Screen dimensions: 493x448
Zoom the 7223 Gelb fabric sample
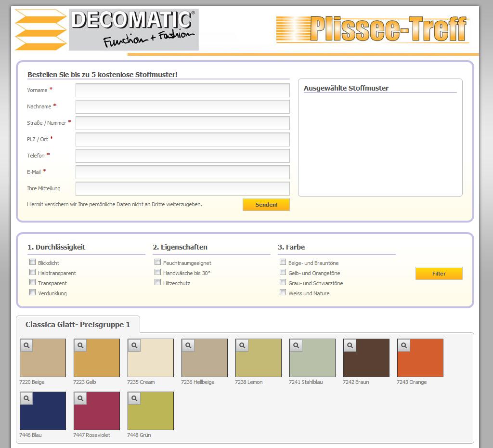[80, 345]
